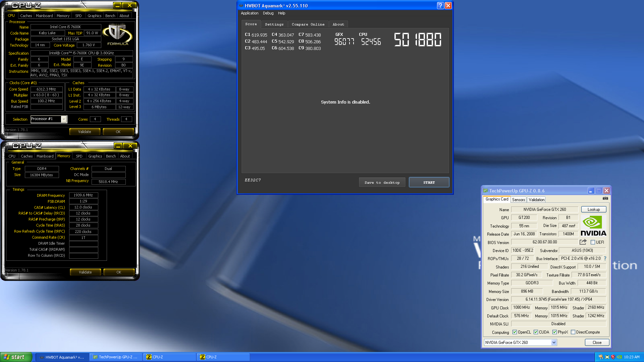Click the GPU name field NVIDIA GeForce GTX 260
The height and width of the screenshot is (362, 644).
pos(545,209)
